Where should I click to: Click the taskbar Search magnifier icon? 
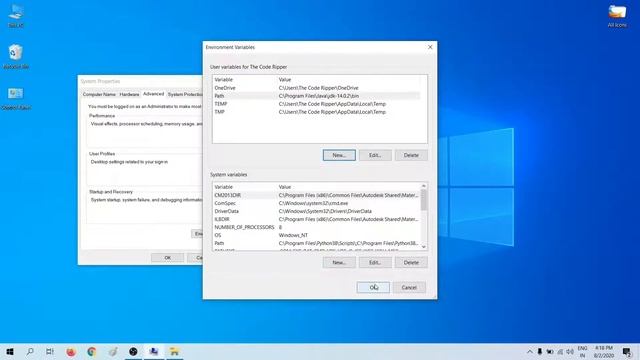(x=30, y=351)
